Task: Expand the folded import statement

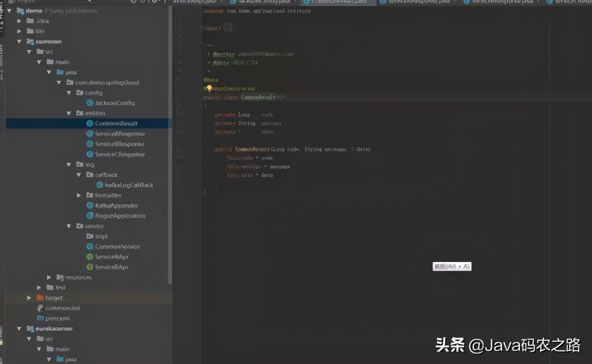Action: click(228, 28)
